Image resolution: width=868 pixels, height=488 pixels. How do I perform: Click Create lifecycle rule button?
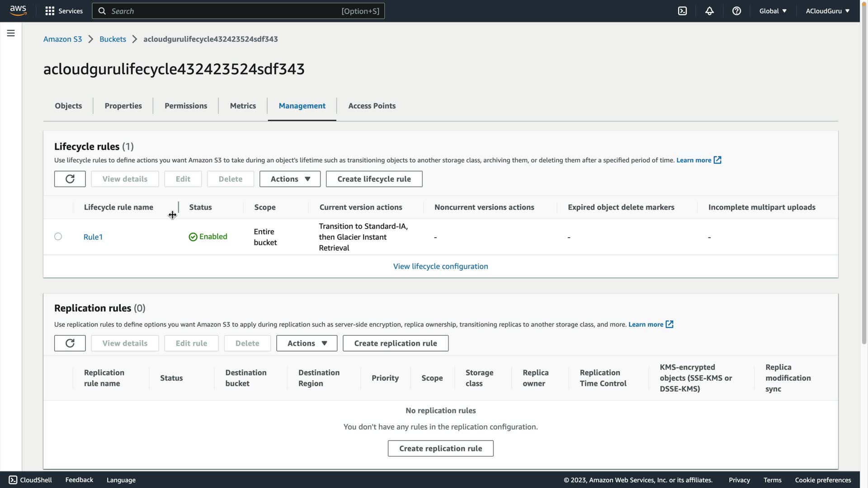click(374, 179)
